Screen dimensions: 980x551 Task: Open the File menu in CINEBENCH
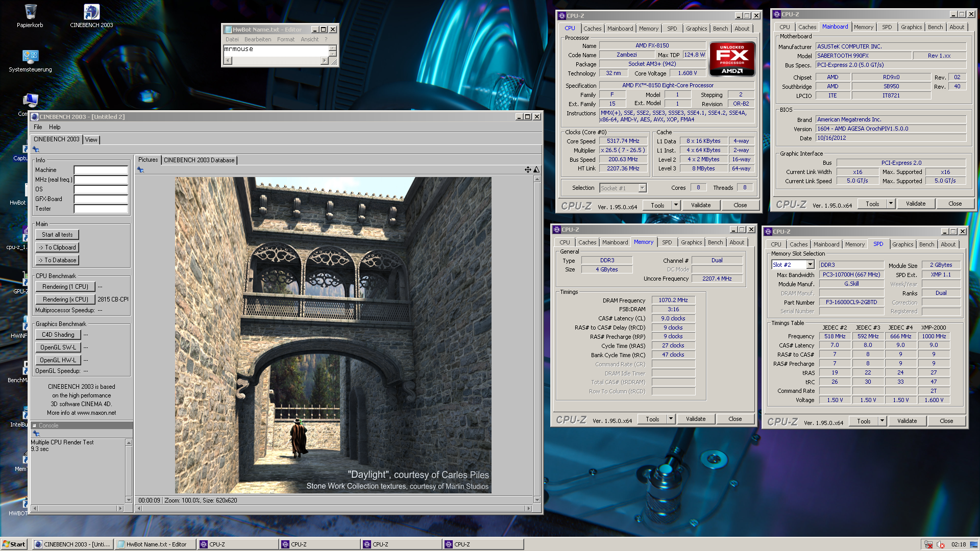tap(38, 127)
